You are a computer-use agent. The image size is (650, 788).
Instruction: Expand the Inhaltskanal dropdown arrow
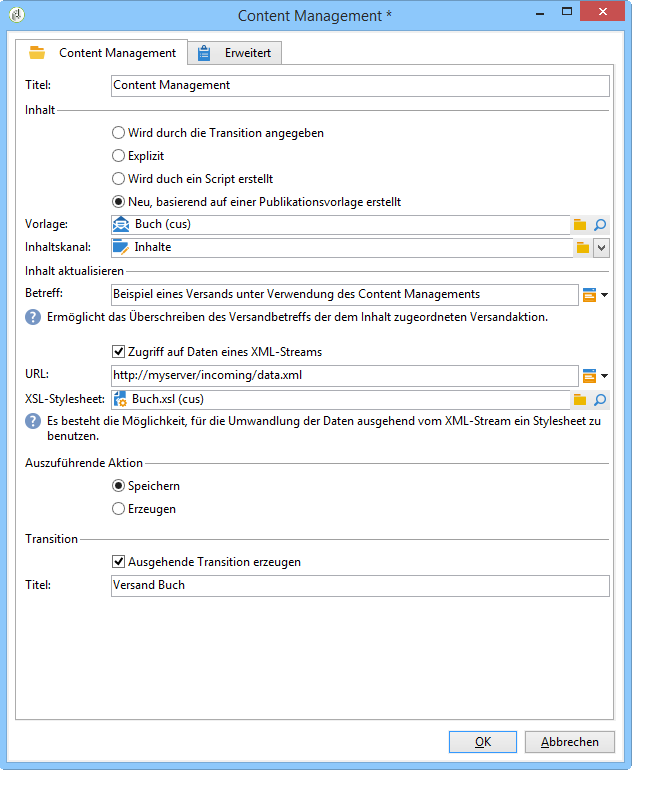[601, 248]
